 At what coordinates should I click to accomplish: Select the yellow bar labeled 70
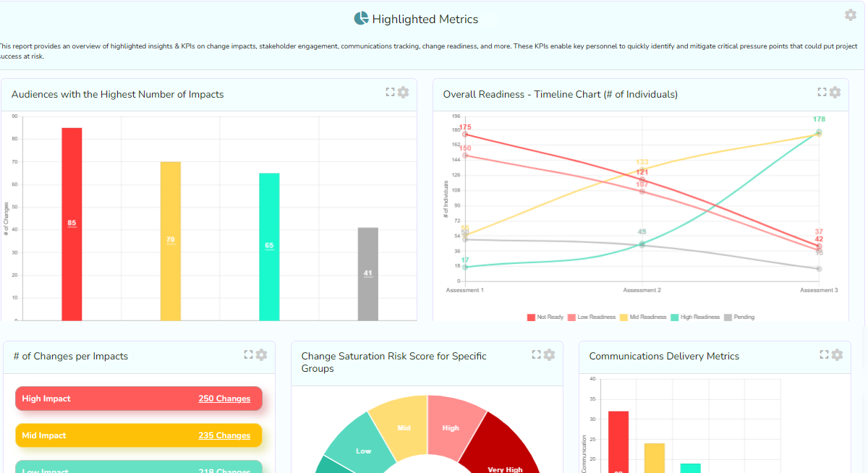coord(171,241)
